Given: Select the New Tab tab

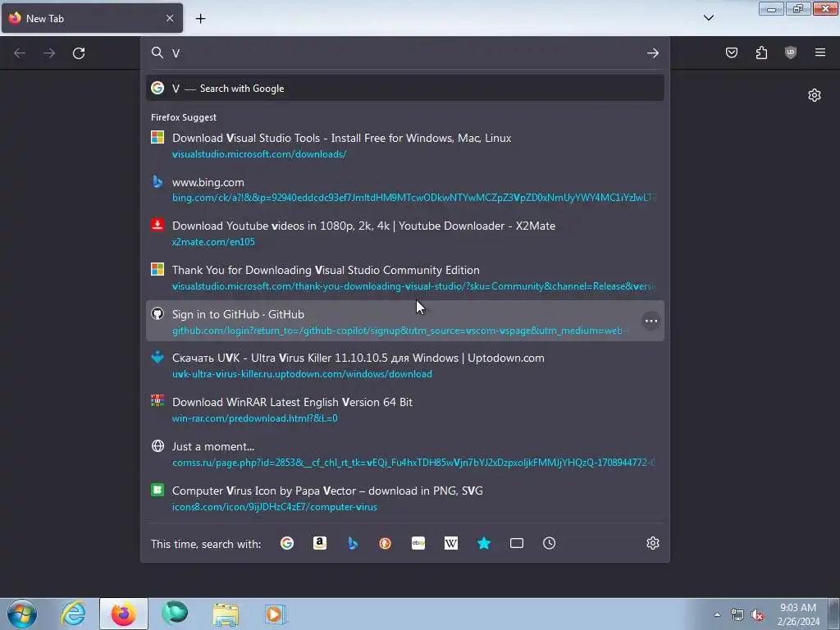Looking at the screenshot, I should click(92, 18).
